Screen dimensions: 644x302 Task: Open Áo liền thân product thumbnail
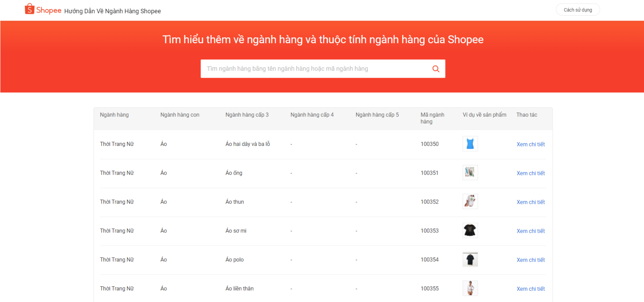(470, 288)
